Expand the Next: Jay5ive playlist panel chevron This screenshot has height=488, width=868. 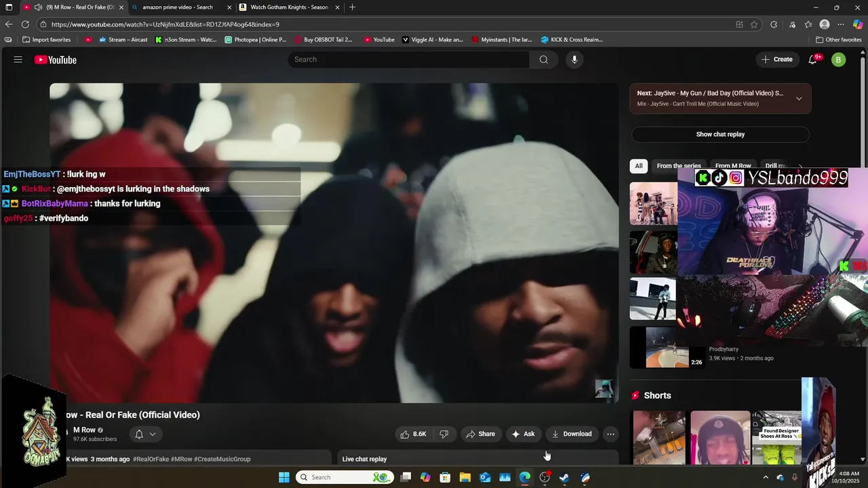point(799,98)
